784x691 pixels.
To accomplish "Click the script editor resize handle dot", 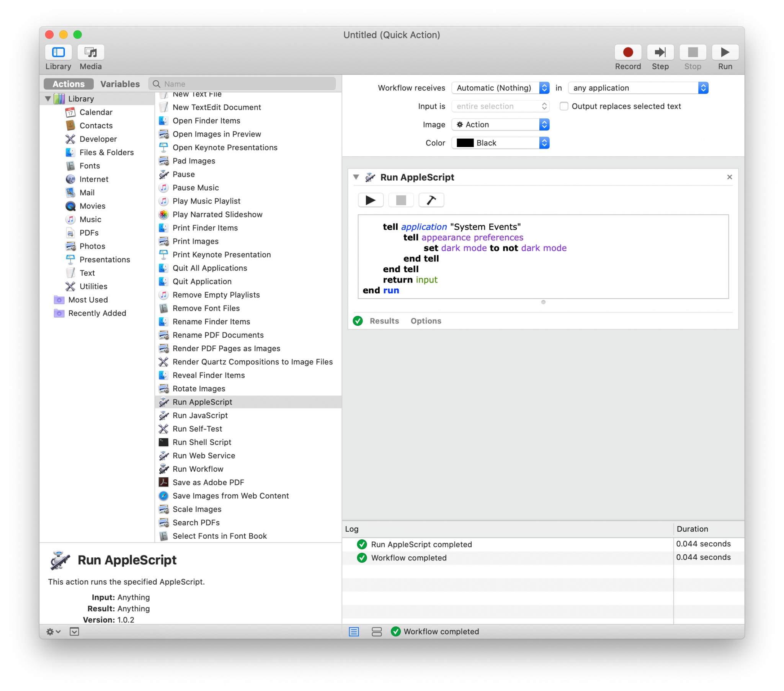I will [543, 302].
